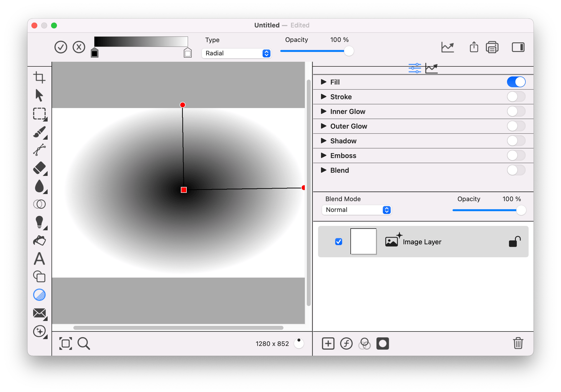This screenshot has width=561, height=392.
Task: Click add new layer button
Action: pos(328,344)
